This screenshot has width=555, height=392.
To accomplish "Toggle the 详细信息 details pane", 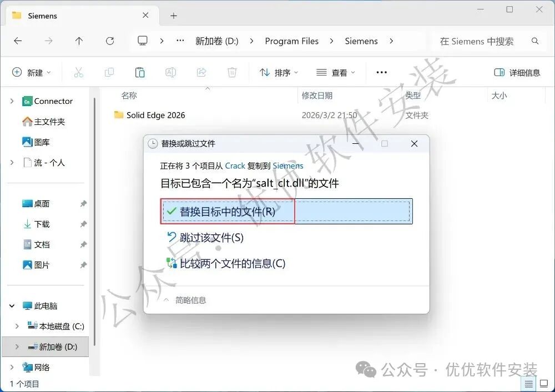I will 517,73.
